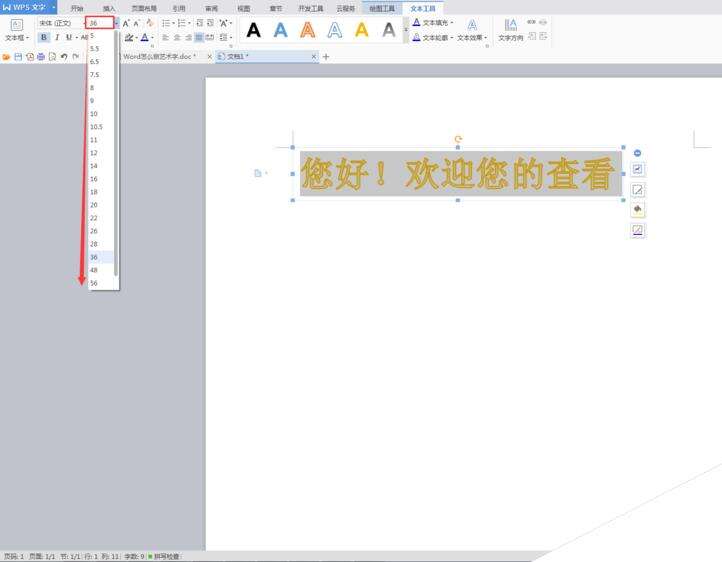Click the shape fill bucket icon beside WordArt
Image resolution: width=722 pixels, height=562 pixels.
(x=638, y=209)
